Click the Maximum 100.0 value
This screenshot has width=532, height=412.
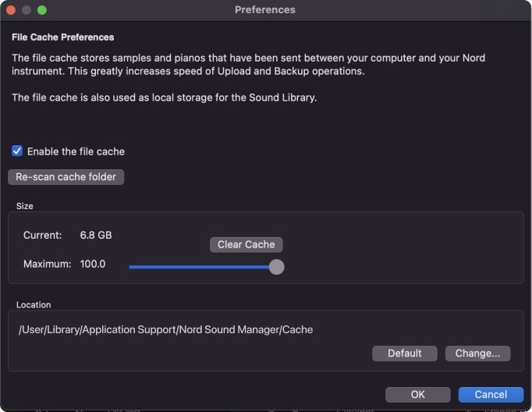click(93, 264)
